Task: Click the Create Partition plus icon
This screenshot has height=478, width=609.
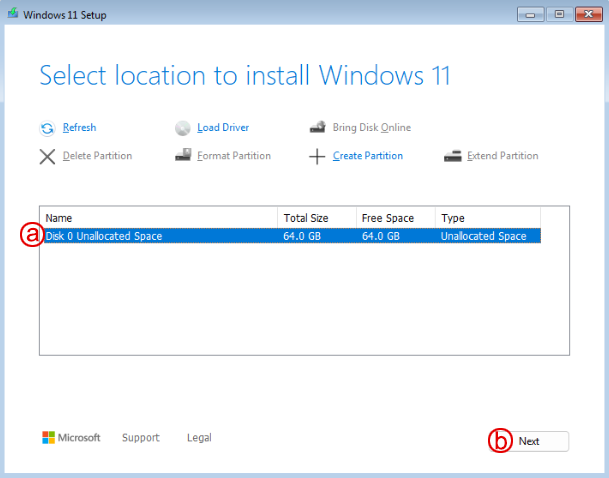Action: coord(317,156)
